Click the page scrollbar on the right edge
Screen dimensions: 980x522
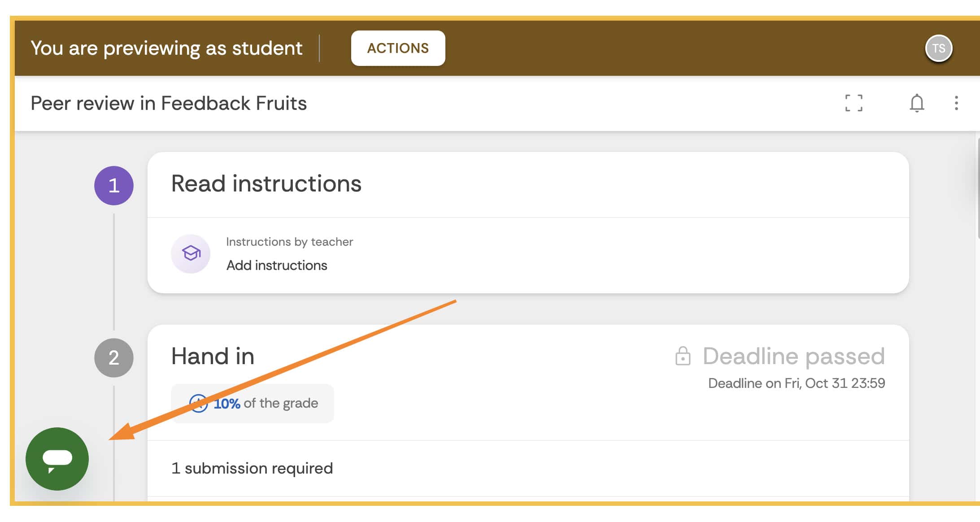coord(978,188)
